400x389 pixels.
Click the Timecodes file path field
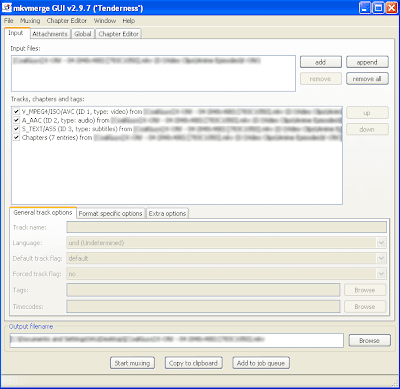click(203, 306)
